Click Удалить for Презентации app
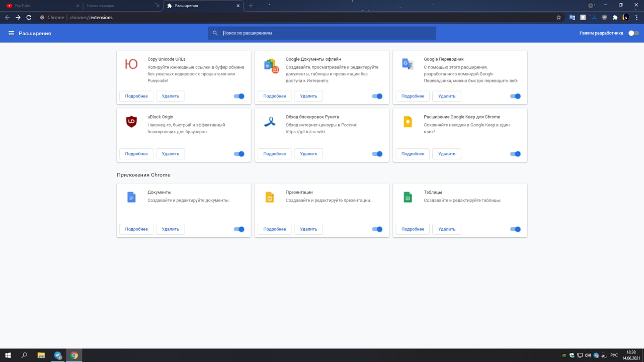 pos(308,229)
